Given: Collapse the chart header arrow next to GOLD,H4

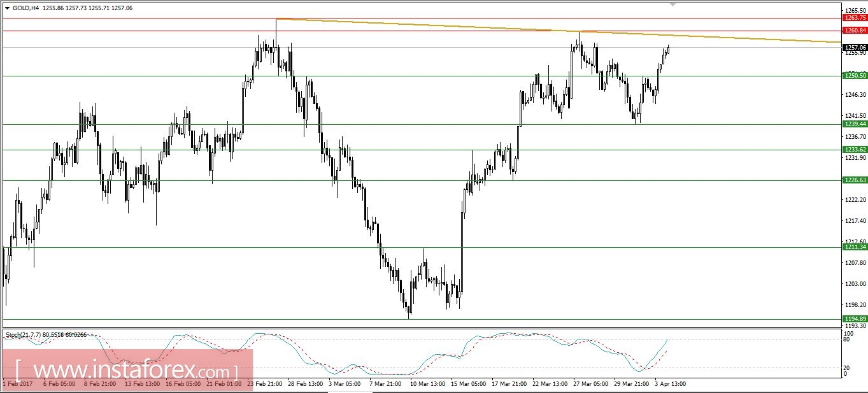Looking at the screenshot, I should [7, 8].
